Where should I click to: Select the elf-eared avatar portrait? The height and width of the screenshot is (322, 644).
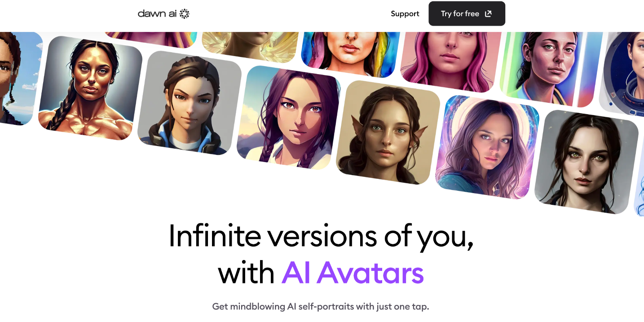(388, 132)
